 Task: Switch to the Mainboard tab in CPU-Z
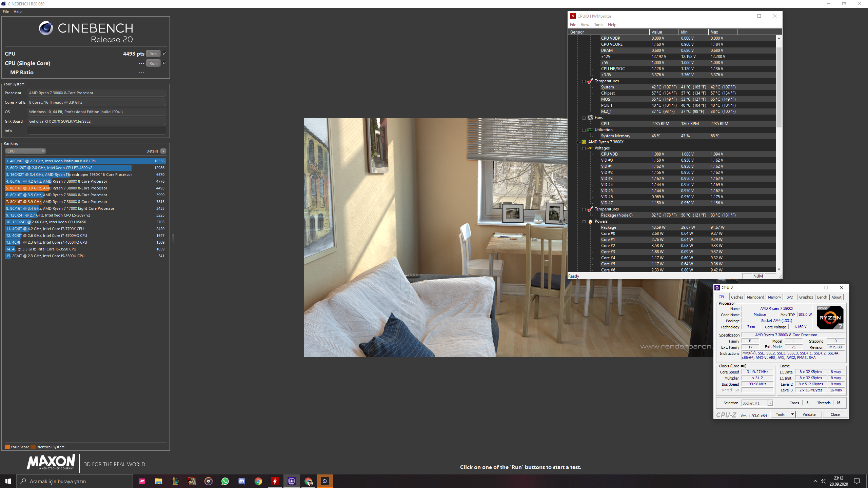pos(755,297)
